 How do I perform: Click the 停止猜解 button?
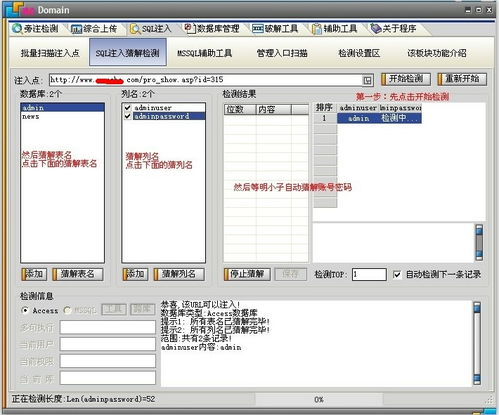coord(247,274)
